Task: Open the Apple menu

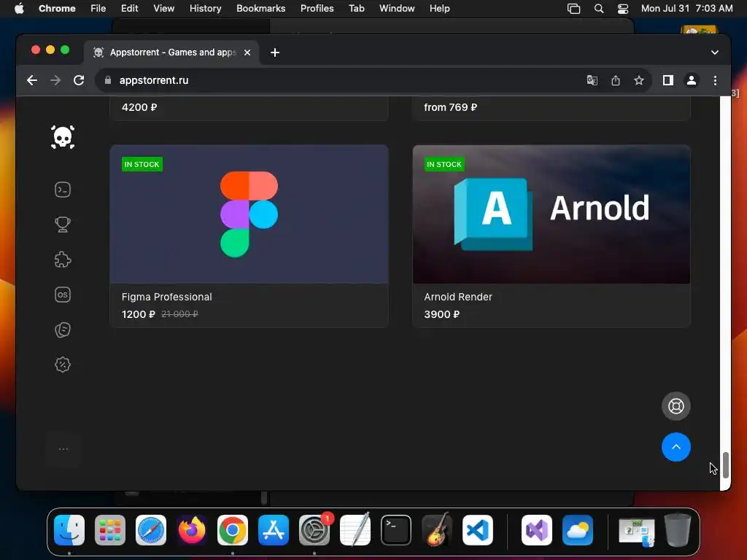Action: point(19,8)
